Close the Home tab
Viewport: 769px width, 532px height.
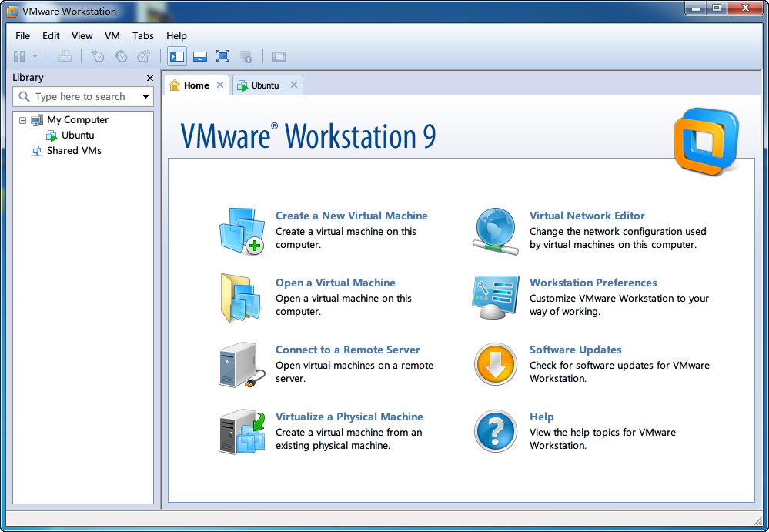point(220,85)
